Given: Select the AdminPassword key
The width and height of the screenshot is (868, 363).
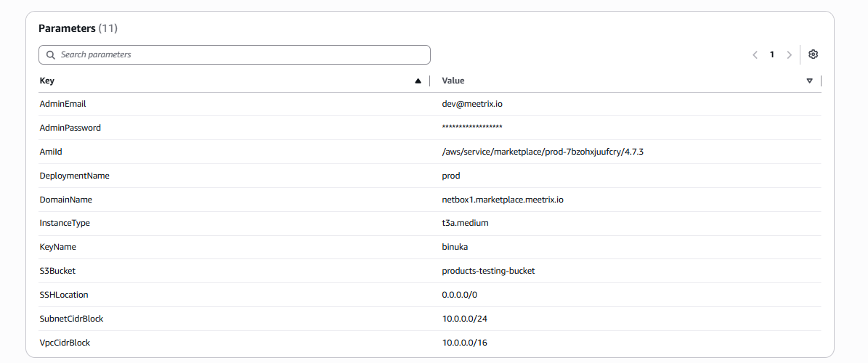Looking at the screenshot, I should [70, 128].
